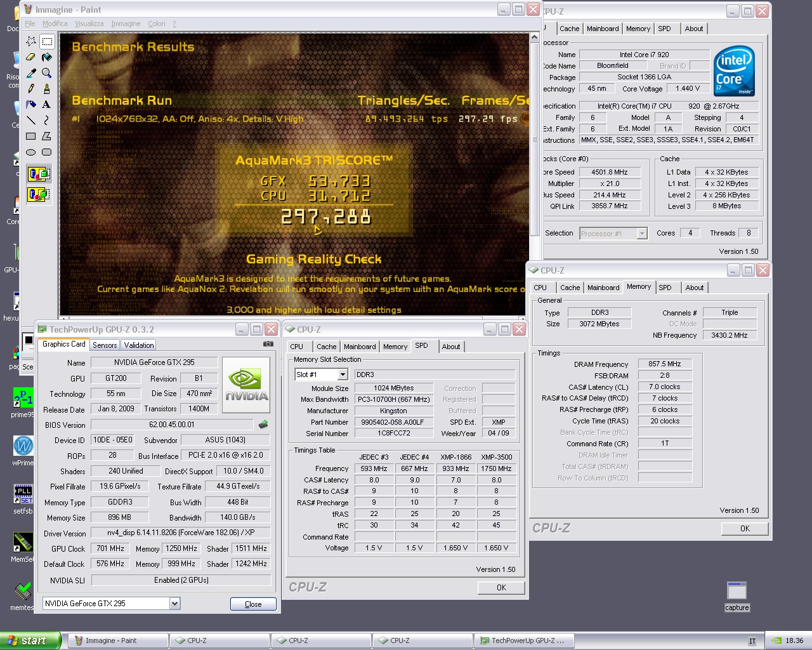This screenshot has width=812, height=650.
Task: Select the Pencil tool in Paint
Action: pyautogui.click(x=30, y=89)
